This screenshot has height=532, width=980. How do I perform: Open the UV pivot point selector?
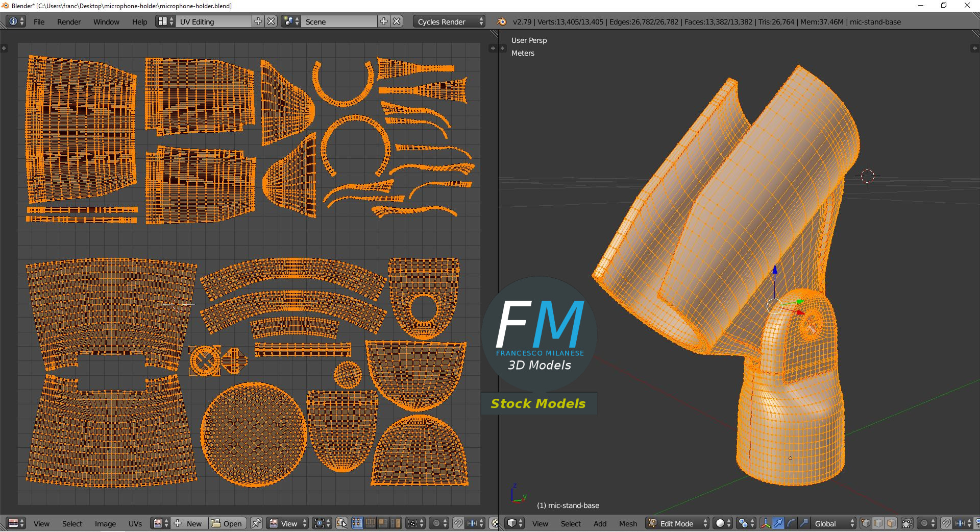point(322,523)
